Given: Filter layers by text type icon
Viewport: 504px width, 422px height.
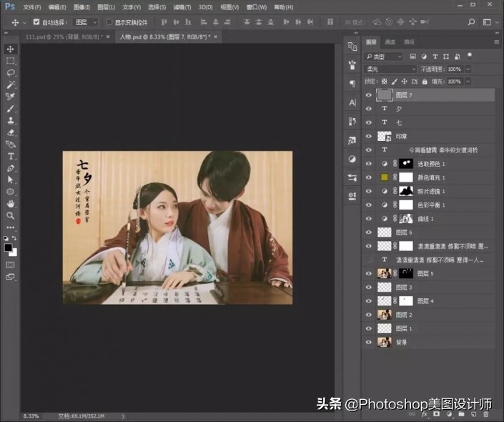Looking at the screenshot, I should pos(435,57).
